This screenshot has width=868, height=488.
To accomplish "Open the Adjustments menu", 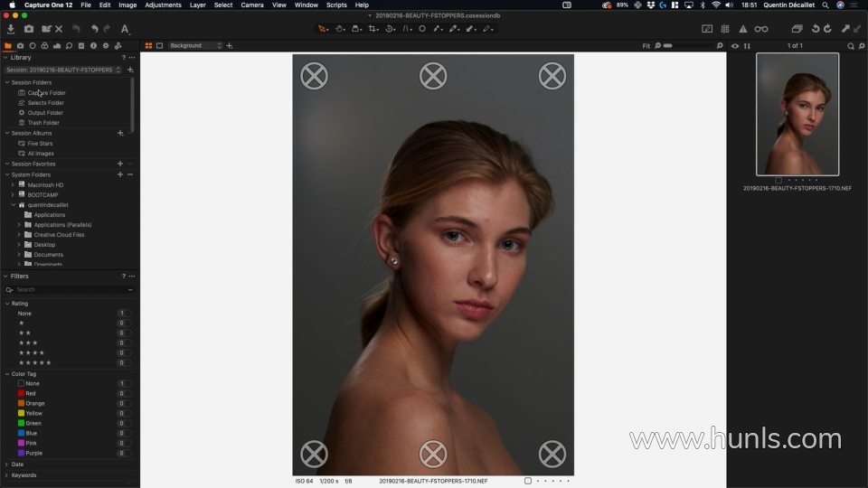I will (163, 5).
